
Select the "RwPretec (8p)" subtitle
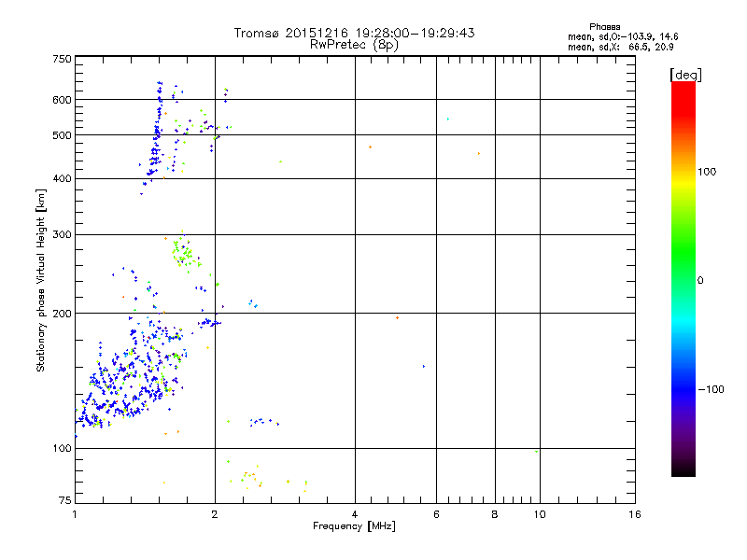pos(354,45)
